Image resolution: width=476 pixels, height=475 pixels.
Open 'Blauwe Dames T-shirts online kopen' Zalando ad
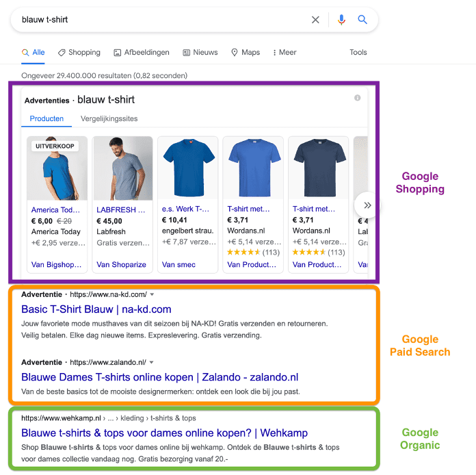[x=159, y=377]
